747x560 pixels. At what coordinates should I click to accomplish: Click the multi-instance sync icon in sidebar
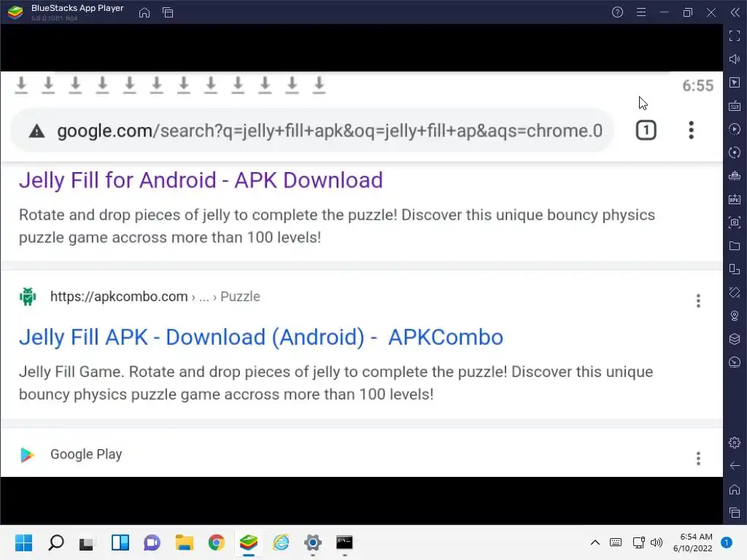coord(735,269)
